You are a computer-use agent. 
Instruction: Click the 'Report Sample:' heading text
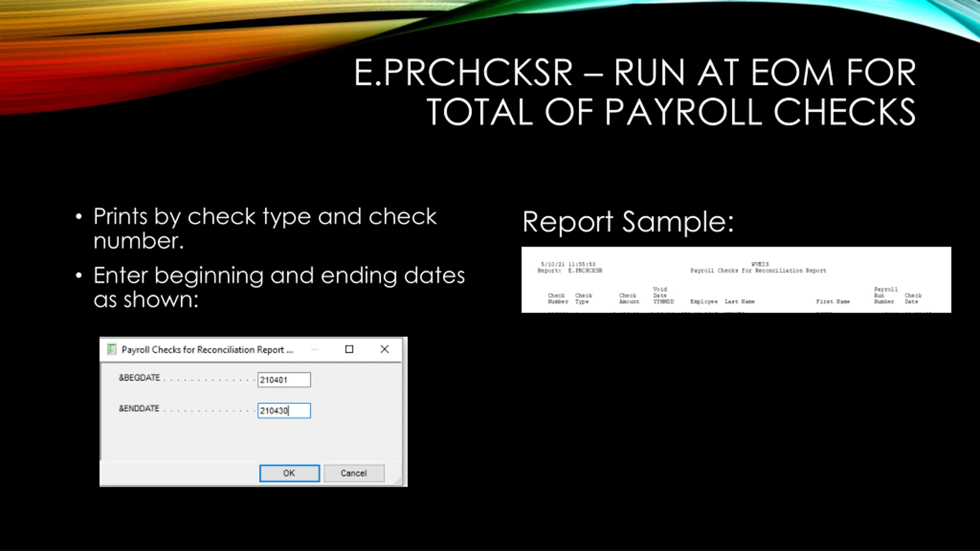(628, 222)
